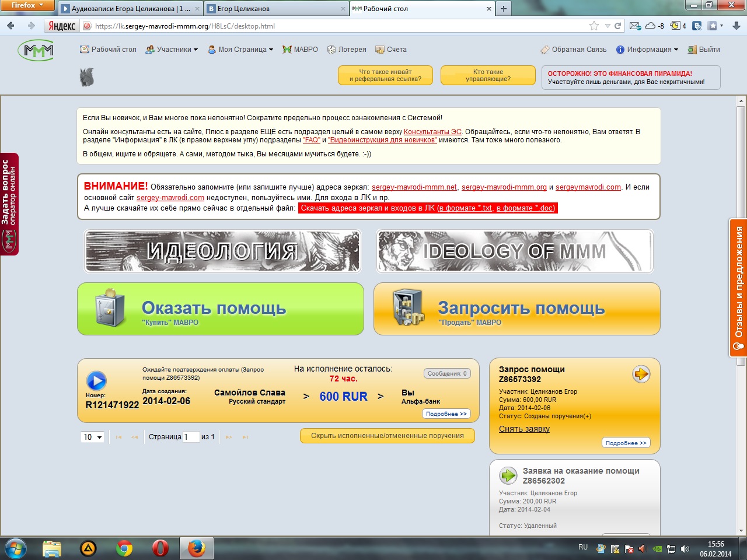This screenshot has height=560, width=747.
Task: Open the Счета page
Action: pyautogui.click(x=391, y=50)
